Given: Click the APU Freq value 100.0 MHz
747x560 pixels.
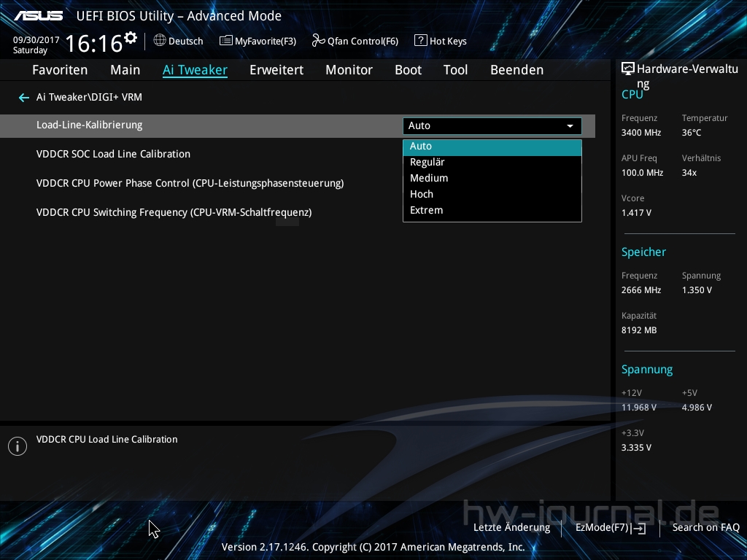Looking at the screenshot, I should coord(642,173).
